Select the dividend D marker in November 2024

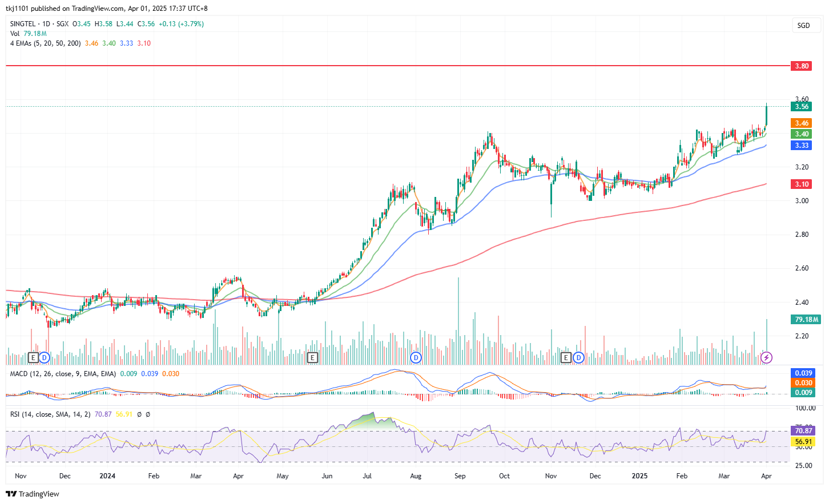click(x=578, y=358)
